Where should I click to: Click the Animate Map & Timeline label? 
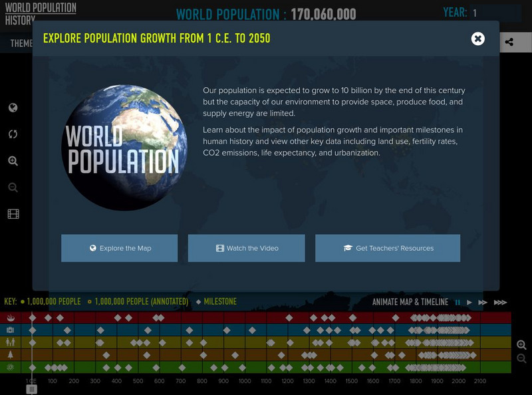tap(410, 302)
